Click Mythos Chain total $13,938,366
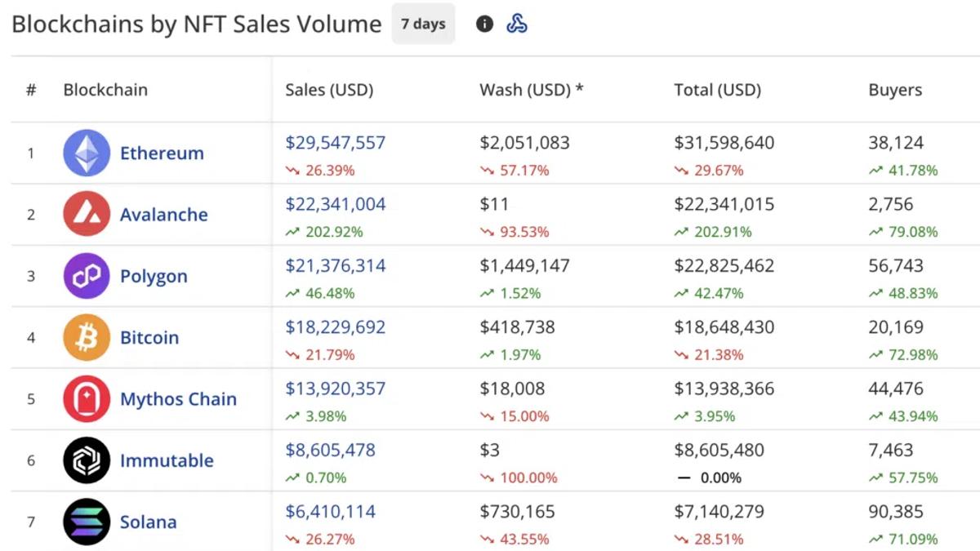This screenshot has width=980, height=551. [724, 389]
